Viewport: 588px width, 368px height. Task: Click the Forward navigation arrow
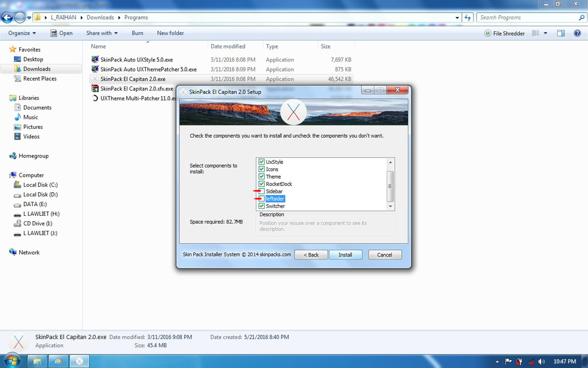(20, 18)
